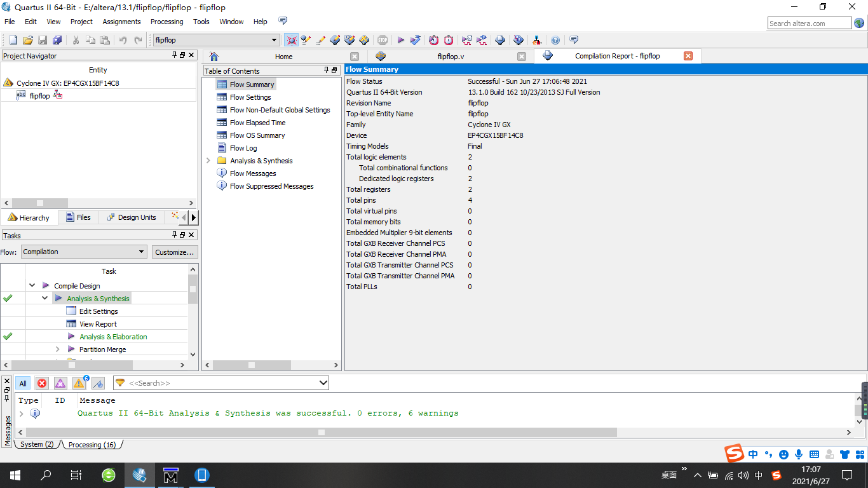Click the Customize... button
Image resolution: width=868 pixels, height=488 pixels.
175,252
